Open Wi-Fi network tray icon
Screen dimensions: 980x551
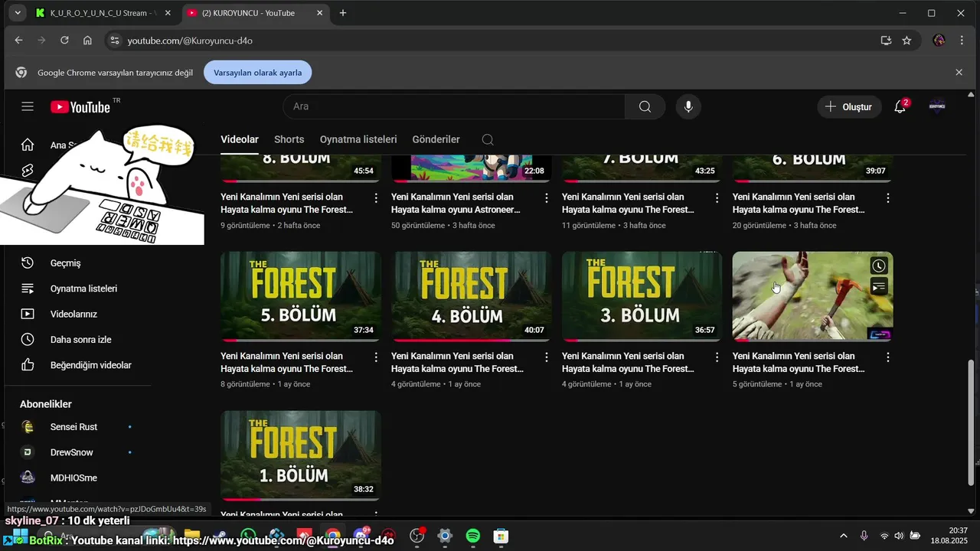[884, 536]
